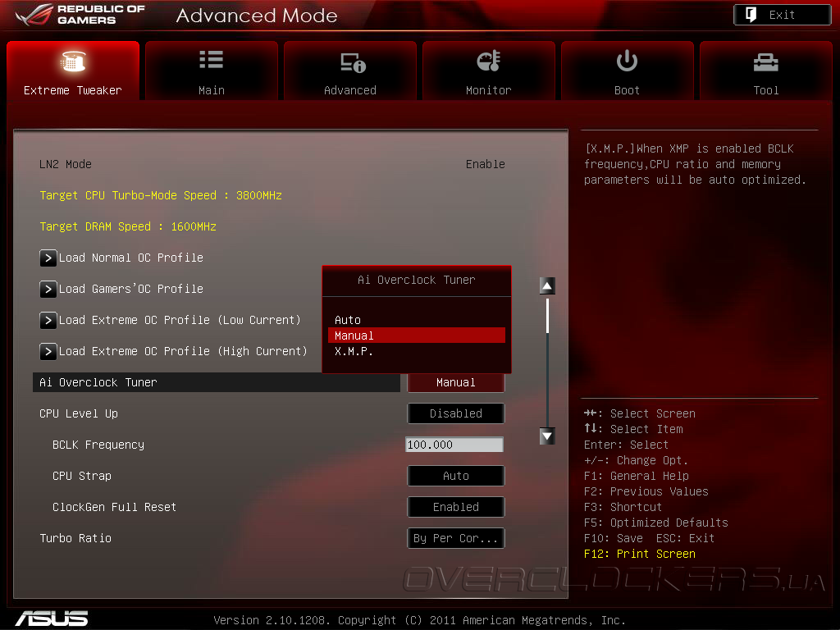Click the Monitor tab thermometer icon

(x=489, y=61)
